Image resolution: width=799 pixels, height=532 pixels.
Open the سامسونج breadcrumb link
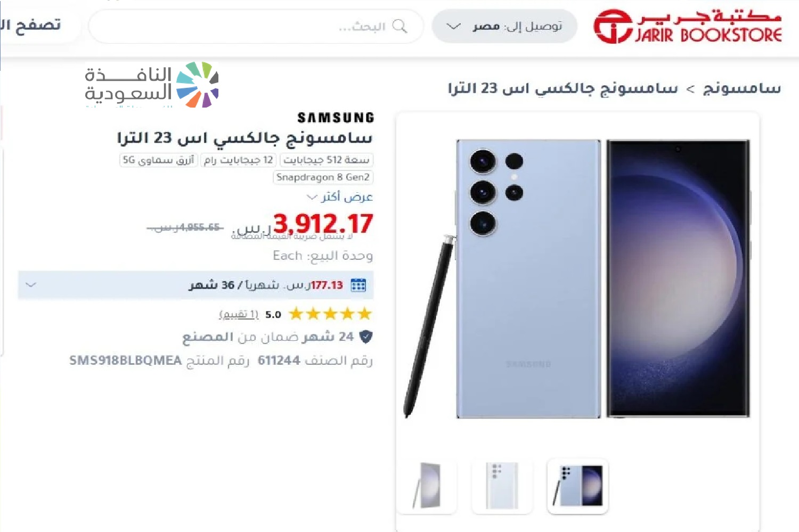[742, 88]
